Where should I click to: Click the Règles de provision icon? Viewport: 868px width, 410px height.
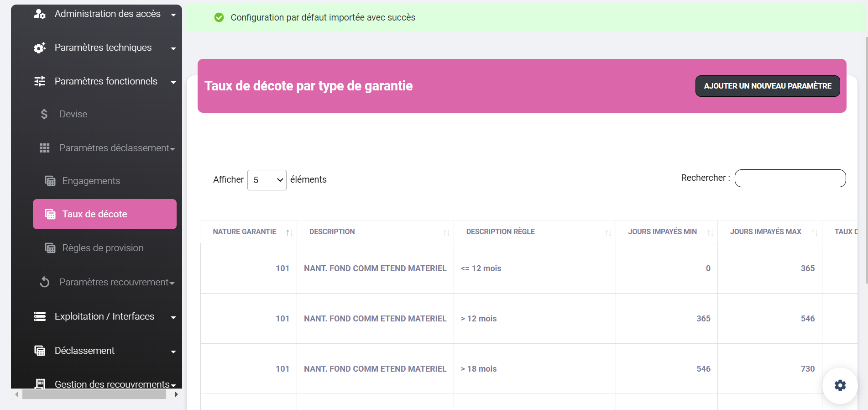50,248
